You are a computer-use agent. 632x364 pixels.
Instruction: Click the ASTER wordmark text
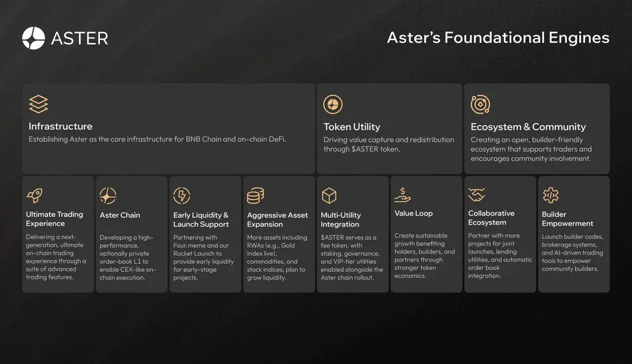[80, 38]
